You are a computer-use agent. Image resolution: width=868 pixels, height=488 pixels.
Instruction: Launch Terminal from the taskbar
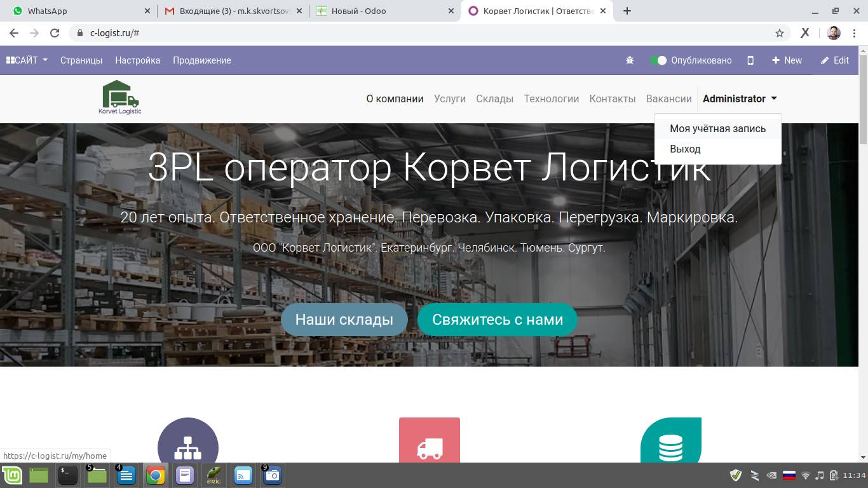68,475
